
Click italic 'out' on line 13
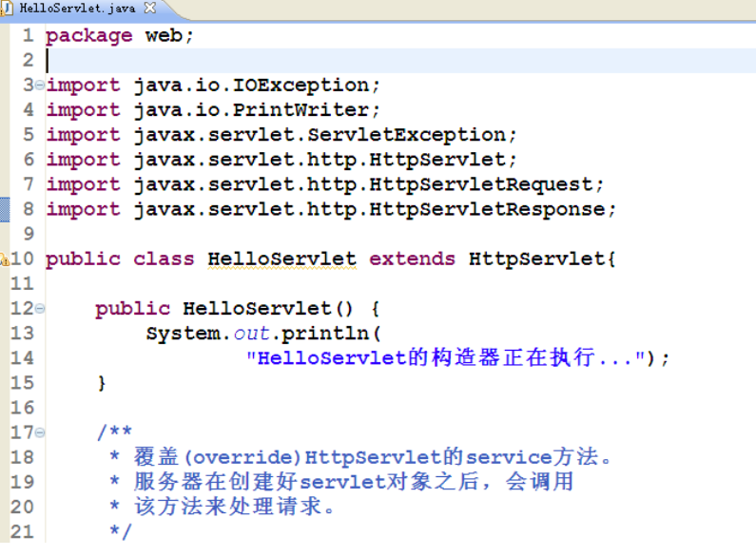[251, 334]
